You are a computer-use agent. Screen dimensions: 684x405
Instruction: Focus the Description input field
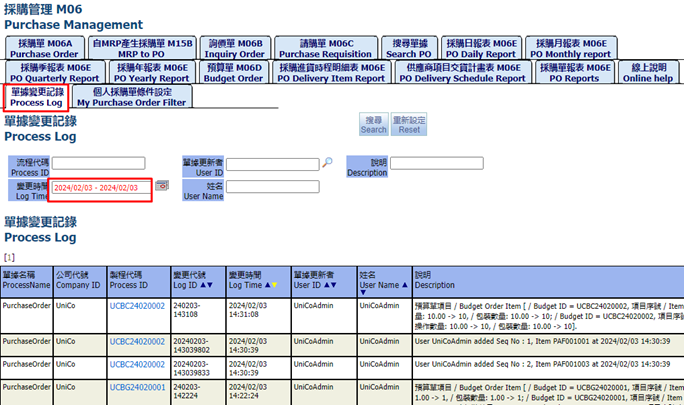coord(437,163)
